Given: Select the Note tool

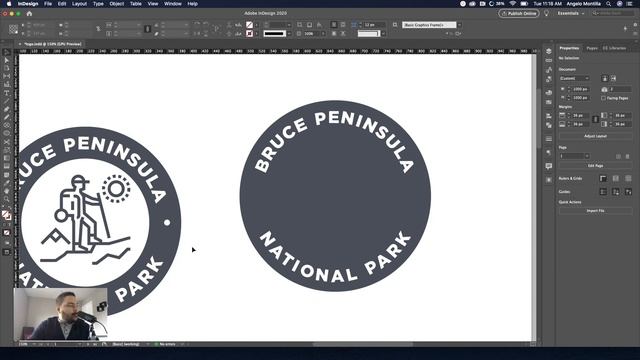Looking at the screenshot, I should tap(7, 175).
